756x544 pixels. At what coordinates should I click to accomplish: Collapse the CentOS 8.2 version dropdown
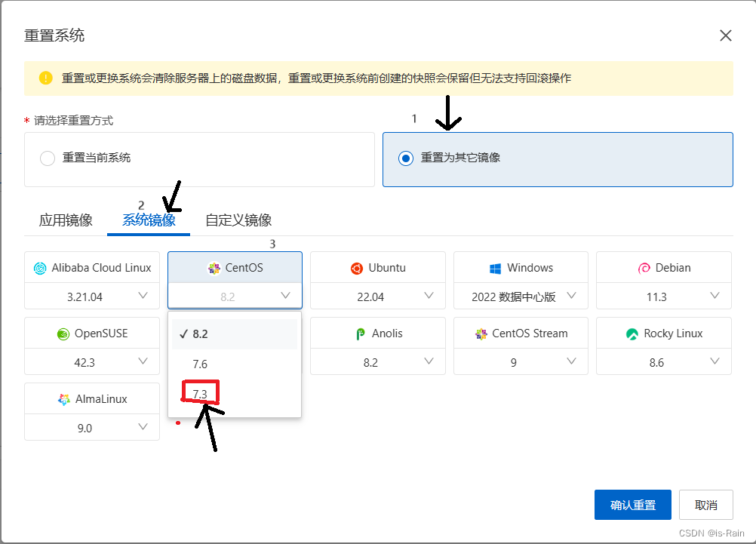[x=235, y=296]
